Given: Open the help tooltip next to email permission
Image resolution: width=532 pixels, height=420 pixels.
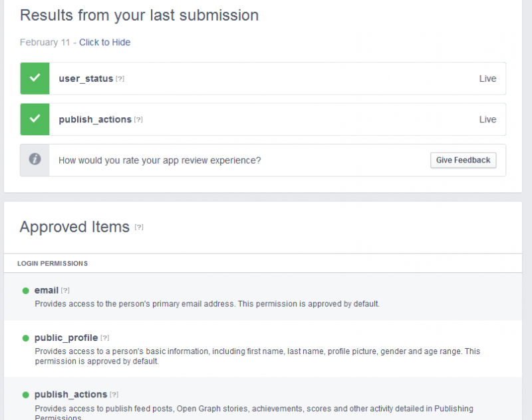Looking at the screenshot, I should pos(65,290).
